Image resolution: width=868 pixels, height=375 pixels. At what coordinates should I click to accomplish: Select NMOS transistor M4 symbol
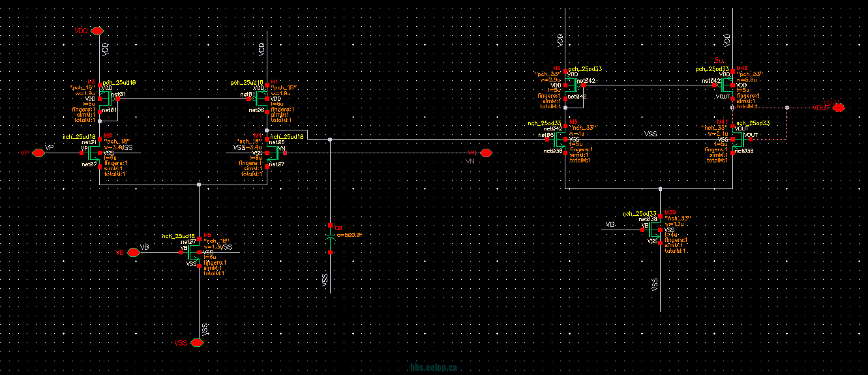click(273, 153)
